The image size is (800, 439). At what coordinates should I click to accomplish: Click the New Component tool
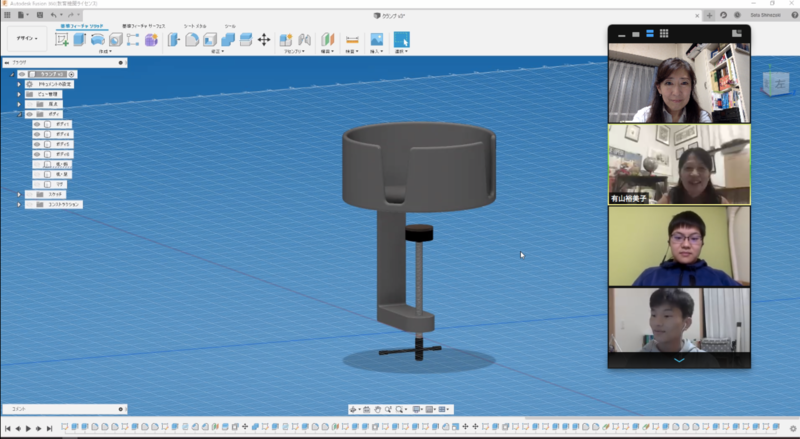(x=286, y=39)
